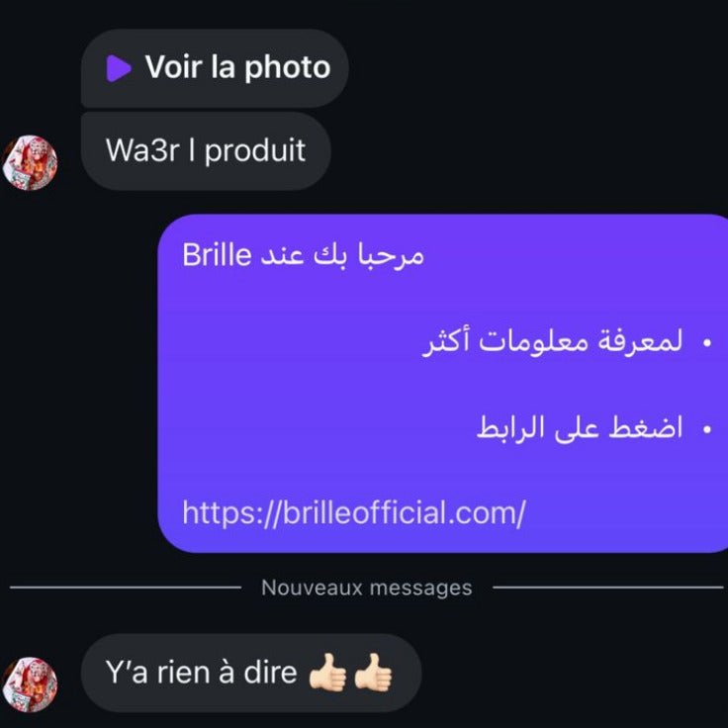Click the purple play triangle icon
Image resolution: width=728 pixels, height=728 pixels.
[119, 68]
